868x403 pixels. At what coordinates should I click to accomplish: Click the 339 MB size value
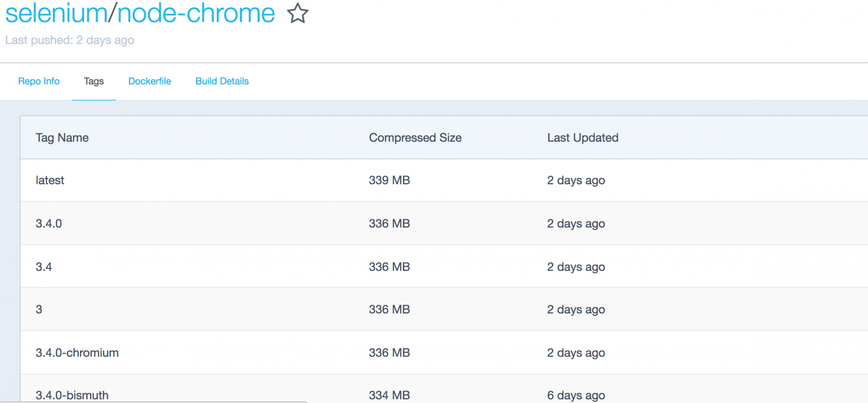tap(389, 180)
